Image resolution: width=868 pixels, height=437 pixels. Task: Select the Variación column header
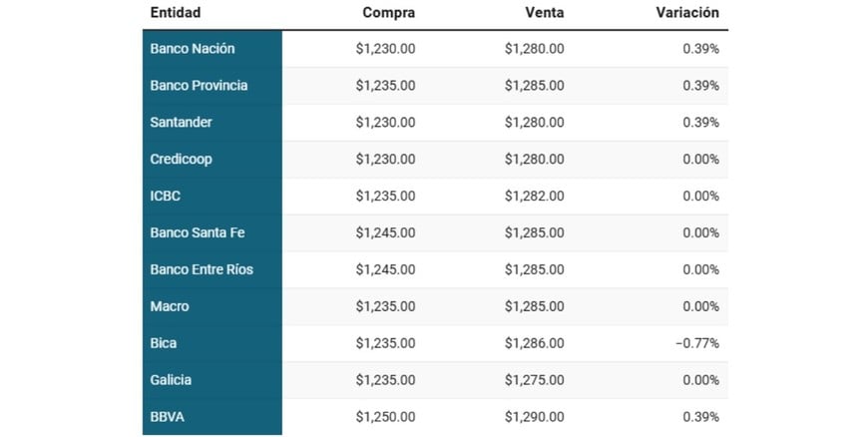687,13
